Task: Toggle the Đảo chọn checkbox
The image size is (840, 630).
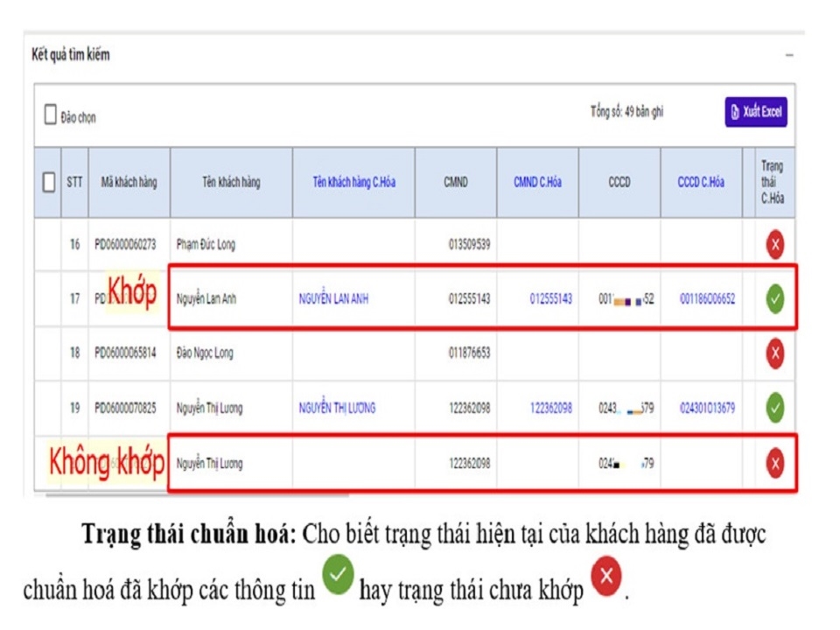Action: tap(51, 115)
